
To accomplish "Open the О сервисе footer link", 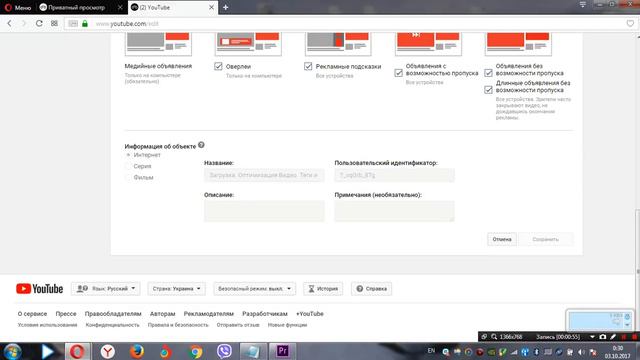I will 32,314.
